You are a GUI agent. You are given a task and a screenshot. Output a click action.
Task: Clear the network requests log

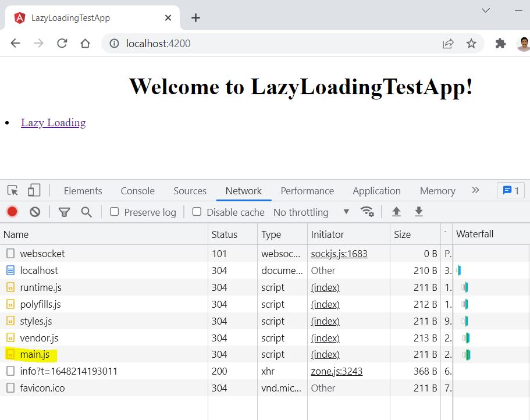tap(34, 212)
